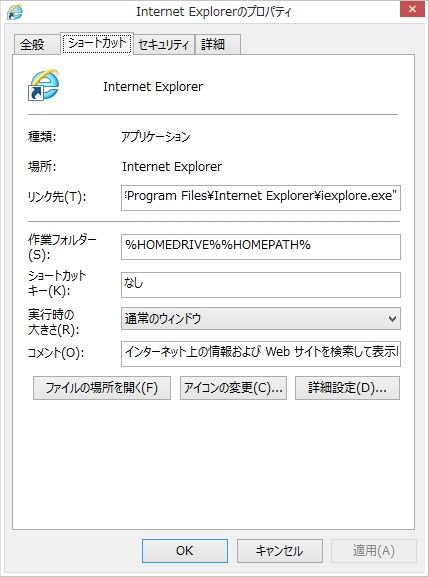The height and width of the screenshot is (577, 429).
Task: Click the 詳細設定(D)... button
Action: coord(347,388)
